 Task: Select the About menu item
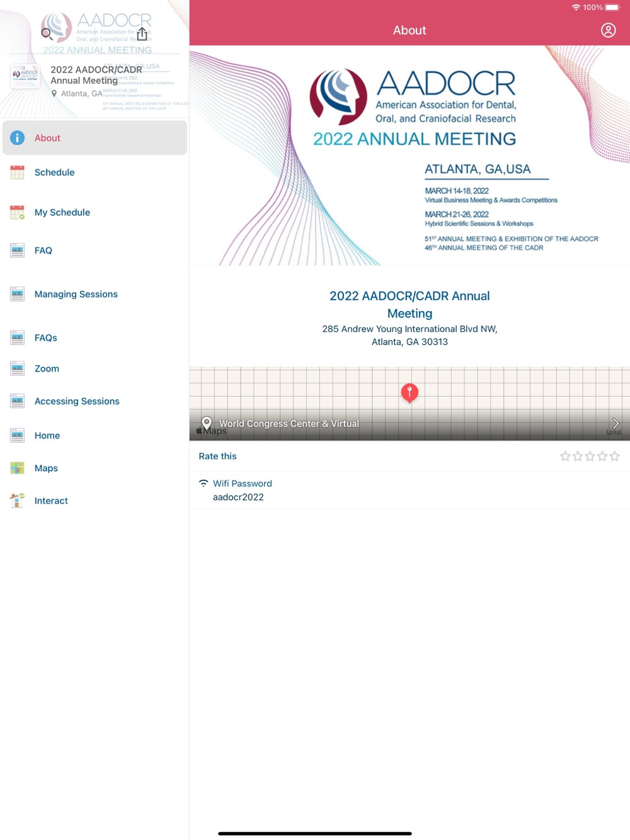coord(94,138)
